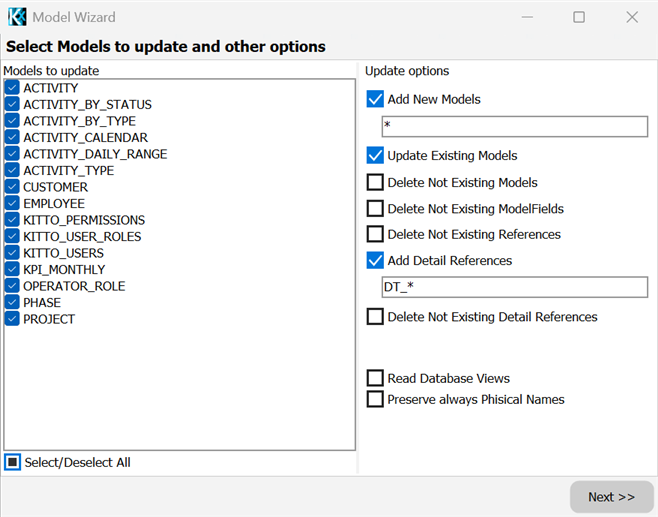This screenshot has height=517, width=658.
Task: Uncheck the EMPLOYEE model checkbox
Action: point(12,203)
